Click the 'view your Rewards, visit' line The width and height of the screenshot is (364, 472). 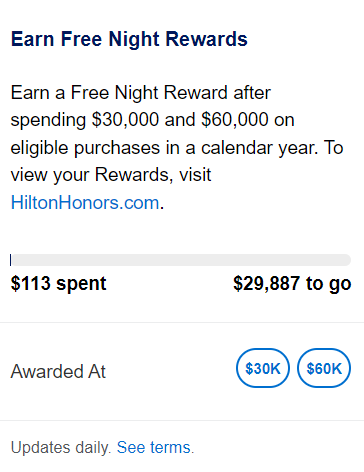tap(111, 175)
